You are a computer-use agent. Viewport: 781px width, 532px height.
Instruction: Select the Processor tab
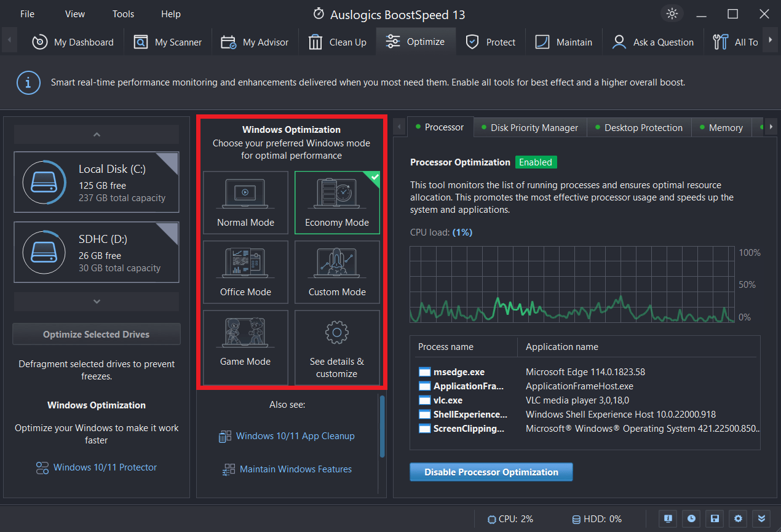(440, 127)
